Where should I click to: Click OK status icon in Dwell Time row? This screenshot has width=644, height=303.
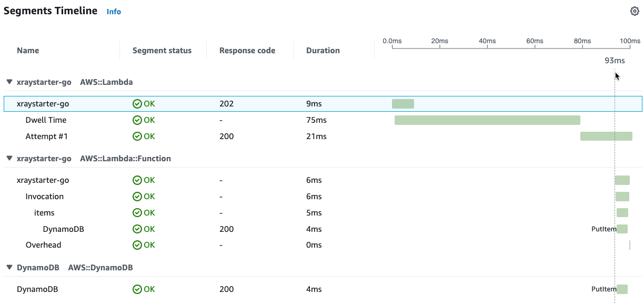click(137, 120)
